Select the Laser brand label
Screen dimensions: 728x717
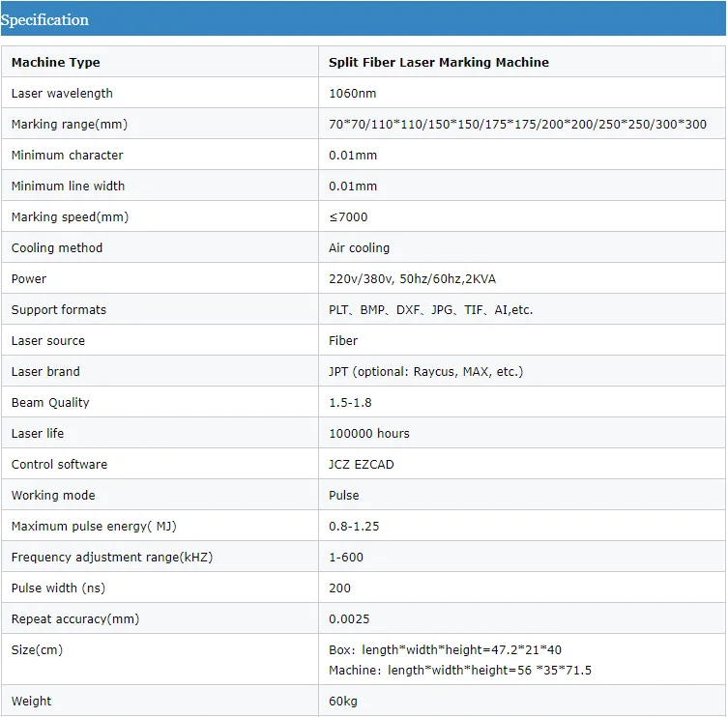[x=45, y=372]
